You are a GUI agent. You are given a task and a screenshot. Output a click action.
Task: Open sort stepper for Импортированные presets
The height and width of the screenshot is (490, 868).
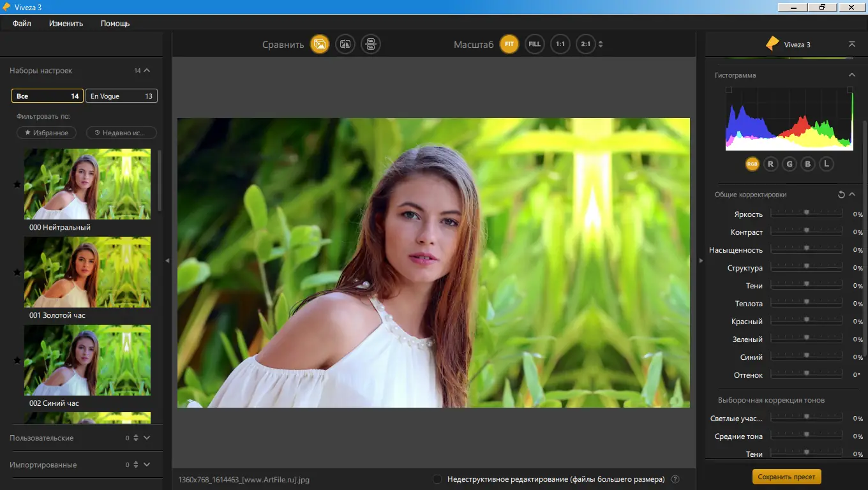[x=136, y=464]
